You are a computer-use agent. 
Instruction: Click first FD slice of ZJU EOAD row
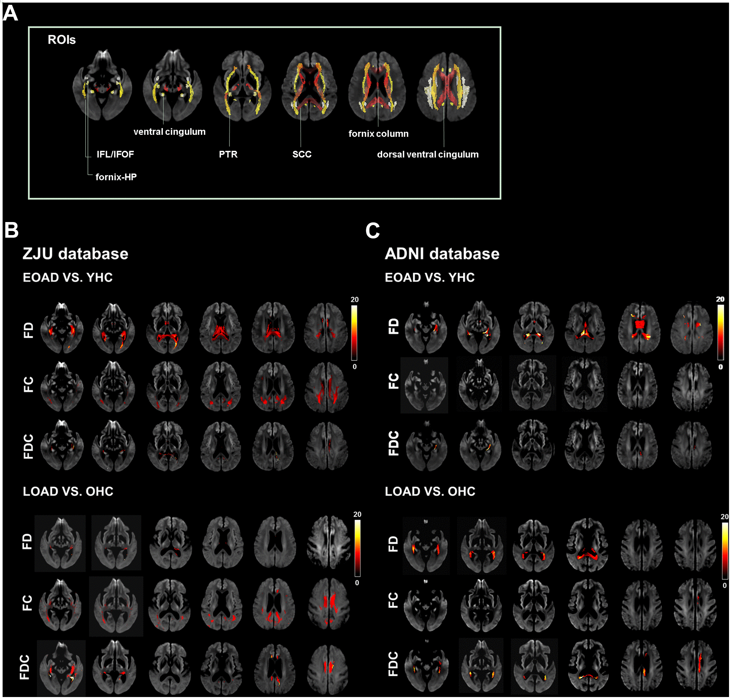click(62, 328)
